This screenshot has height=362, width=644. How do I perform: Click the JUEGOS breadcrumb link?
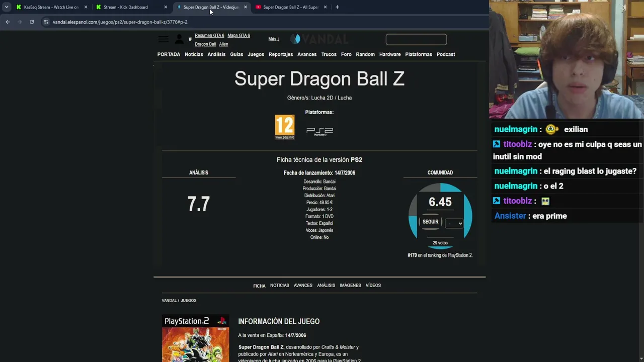[189, 301]
